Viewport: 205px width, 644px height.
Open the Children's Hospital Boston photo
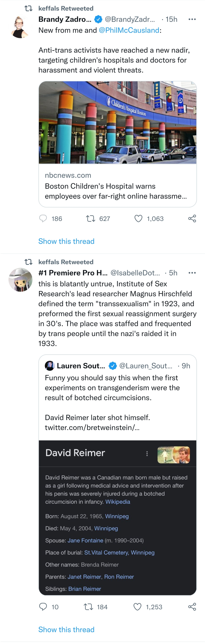click(x=118, y=123)
